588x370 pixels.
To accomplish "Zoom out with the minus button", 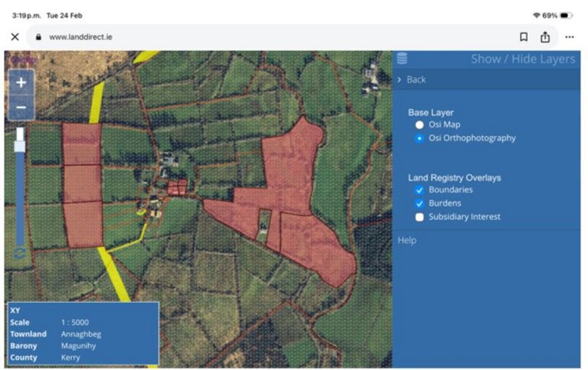I will pyautogui.click(x=21, y=108).
